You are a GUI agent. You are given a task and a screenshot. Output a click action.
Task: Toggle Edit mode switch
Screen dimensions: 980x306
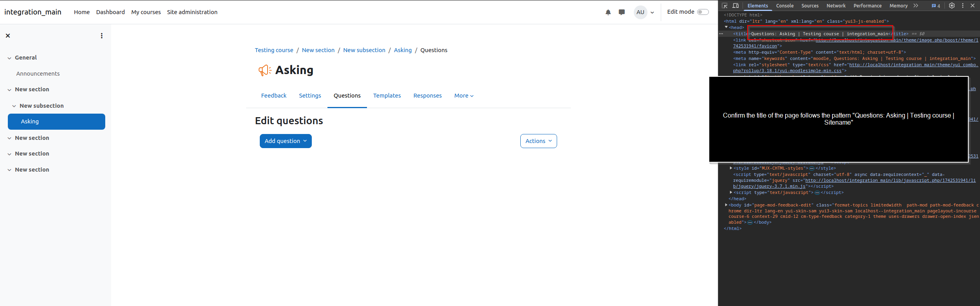coord(703,12)
